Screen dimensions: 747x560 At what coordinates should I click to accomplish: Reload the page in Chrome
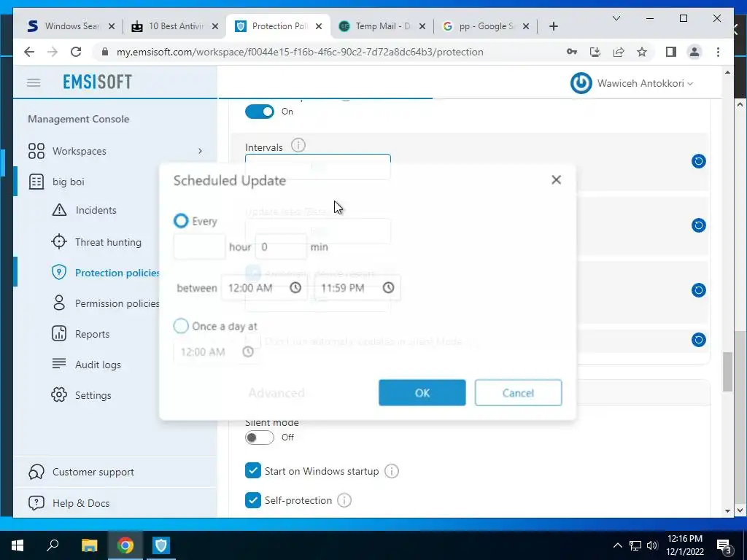pyautogui.click(x=76, y=52)
